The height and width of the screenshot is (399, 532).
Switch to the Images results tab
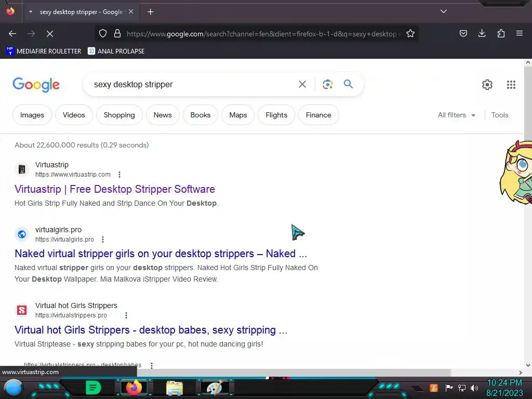(x=32, y=115)
